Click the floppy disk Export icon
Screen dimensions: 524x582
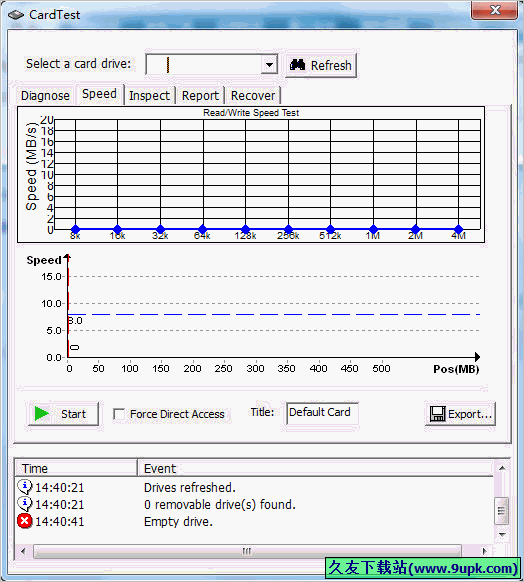[438, 413]
